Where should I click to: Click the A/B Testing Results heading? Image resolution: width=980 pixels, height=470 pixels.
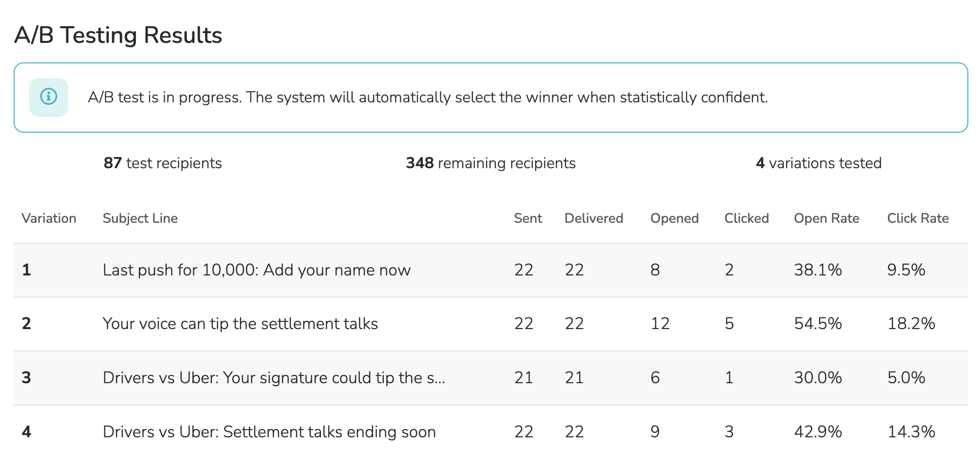pos(118,36)
